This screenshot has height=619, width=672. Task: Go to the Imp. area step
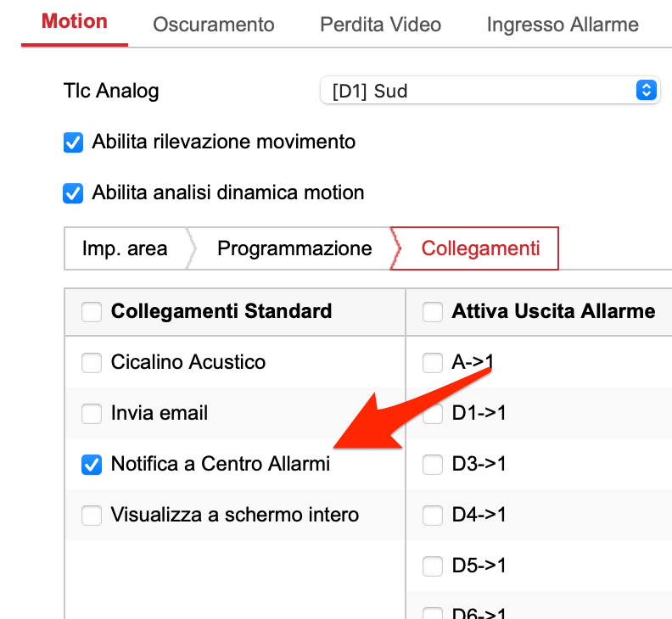[125, 248]
